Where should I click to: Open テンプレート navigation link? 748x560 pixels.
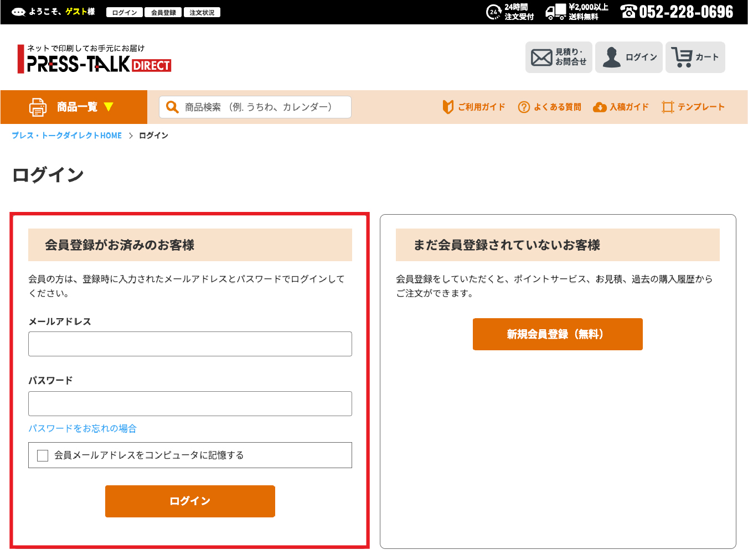[701, 107]
